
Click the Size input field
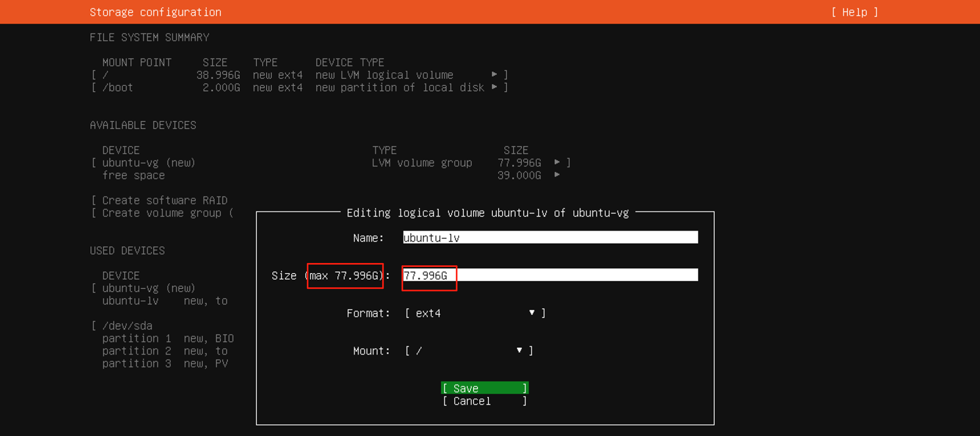[550, 275]
